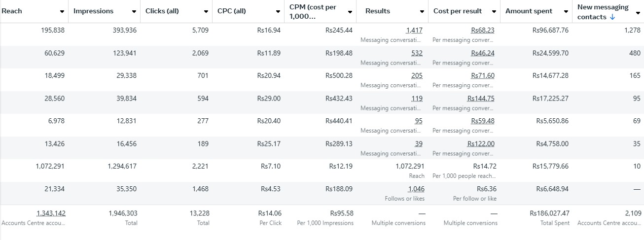Expand the CPC (all) column dropdown arrow
The width and height of the screenshot is (644, 240).
point(278,11)
